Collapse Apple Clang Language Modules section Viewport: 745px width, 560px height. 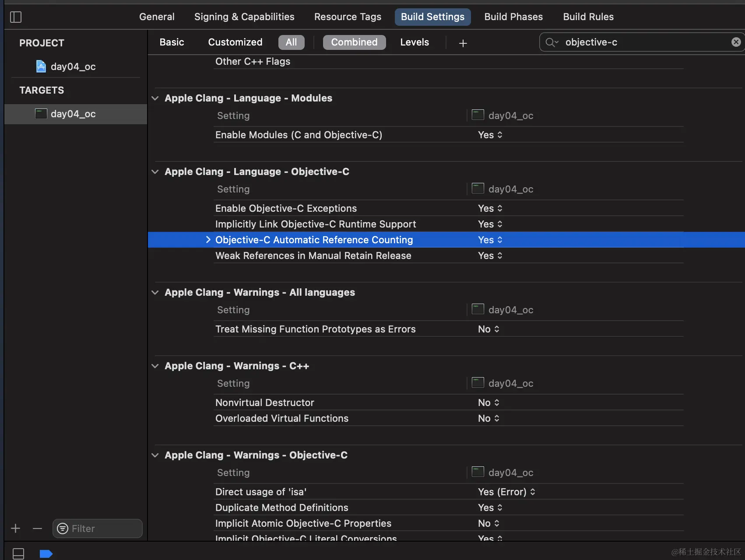pyautogui.click(x=155, y=98)
